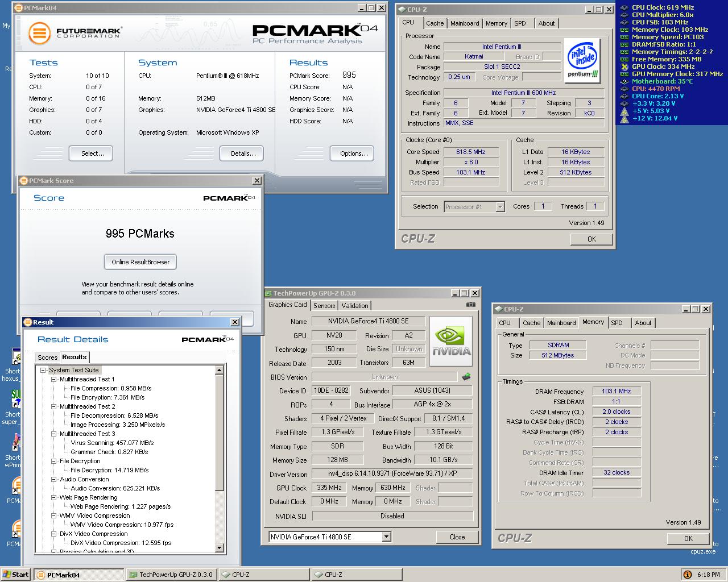
Task: Collapse the System Test Suite node
Action: tap(43, 370)
